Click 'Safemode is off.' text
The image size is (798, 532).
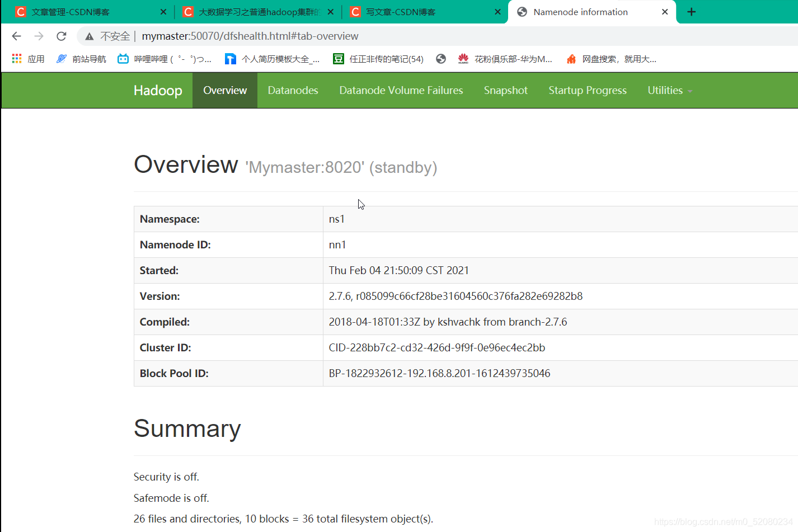171,498
